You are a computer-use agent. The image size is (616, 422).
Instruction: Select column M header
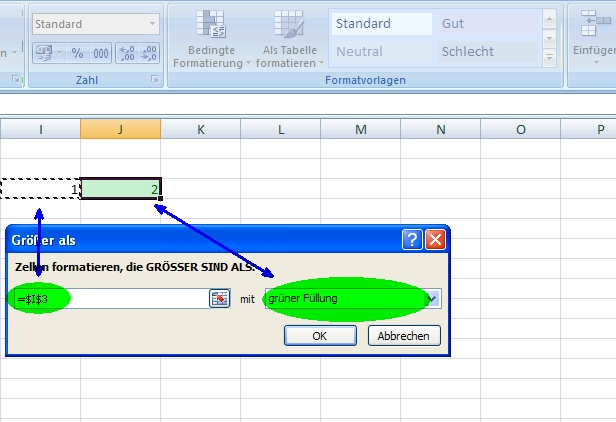(x=361, y=129)
